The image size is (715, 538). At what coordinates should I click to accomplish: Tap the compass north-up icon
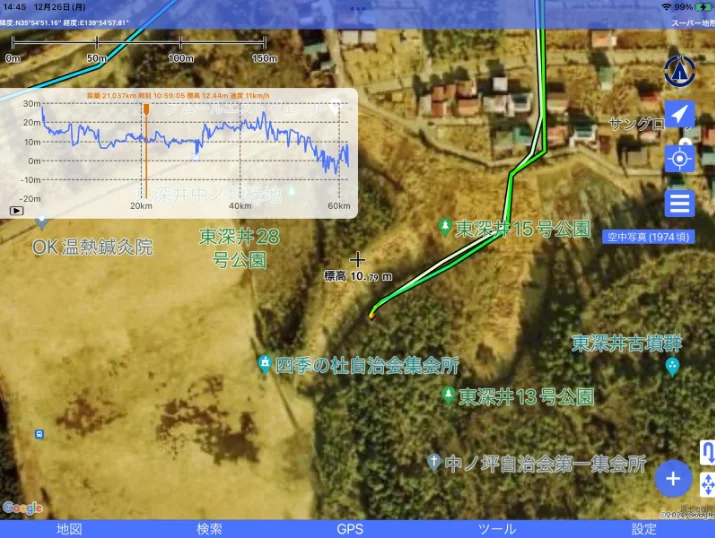pos(679,71)
